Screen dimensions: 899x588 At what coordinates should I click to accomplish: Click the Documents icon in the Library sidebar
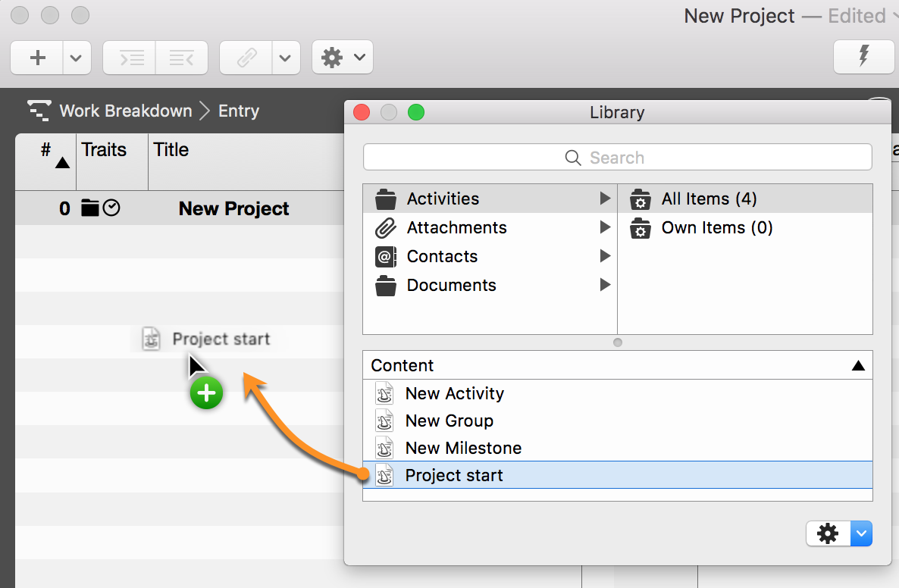tap(386, 286)
